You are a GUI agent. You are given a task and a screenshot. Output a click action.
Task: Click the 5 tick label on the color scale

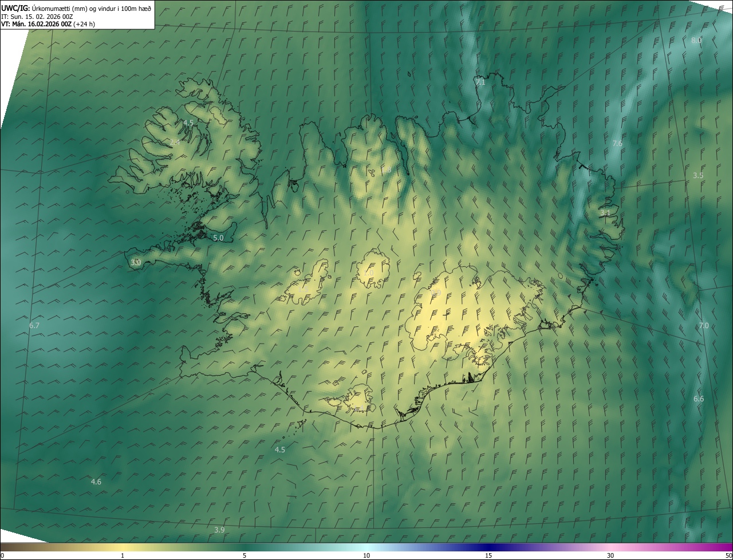[x=245, y=555]
